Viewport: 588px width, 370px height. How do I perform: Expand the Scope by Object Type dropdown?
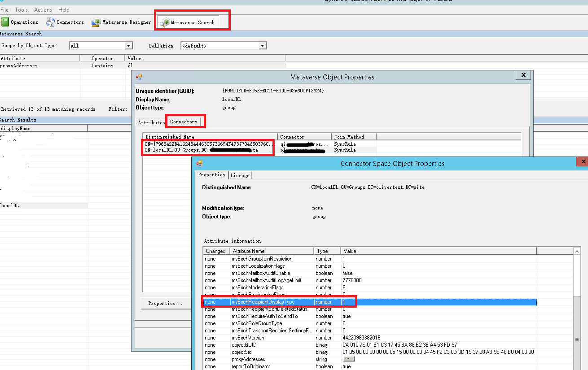tap(129, 45)
